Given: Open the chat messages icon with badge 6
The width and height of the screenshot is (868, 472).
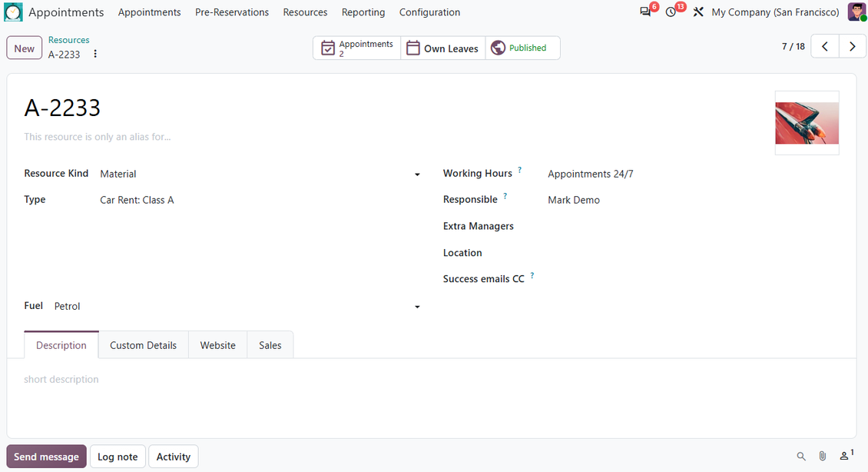Looking at the screenshot, I should click(x=645, y=12).
